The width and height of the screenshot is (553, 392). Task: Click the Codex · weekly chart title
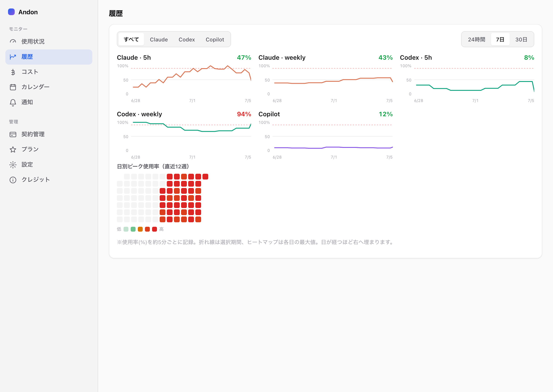point(139,114)
